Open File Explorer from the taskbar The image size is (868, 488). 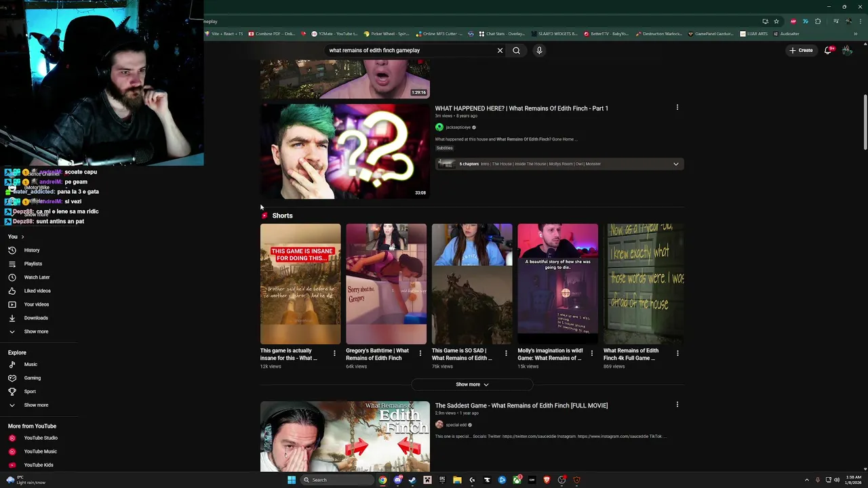[x=457, y=480]
